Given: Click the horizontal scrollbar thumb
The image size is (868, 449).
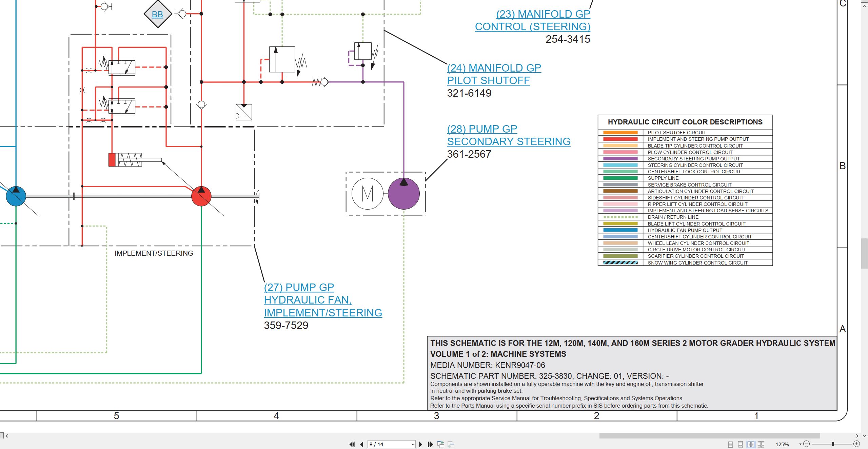Looking at the screenshot, I should point(709,436).
